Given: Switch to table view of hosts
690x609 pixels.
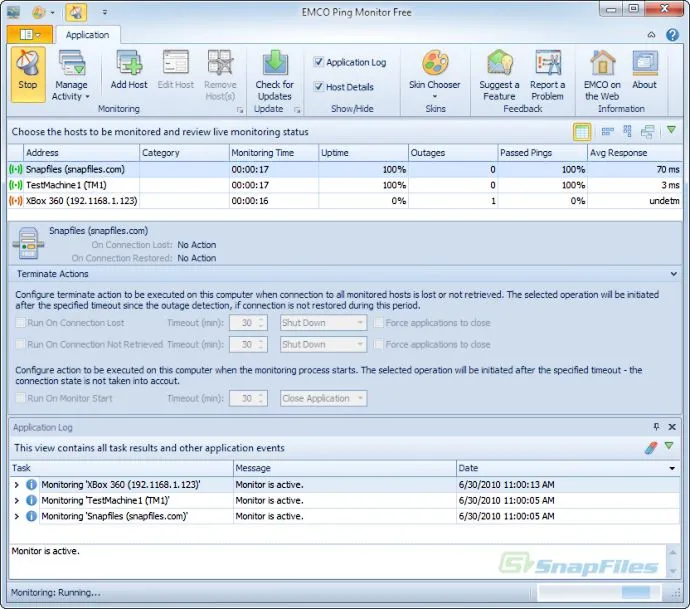Looking at the screenshot, I should pyautogui.click(x=582, y=132).
